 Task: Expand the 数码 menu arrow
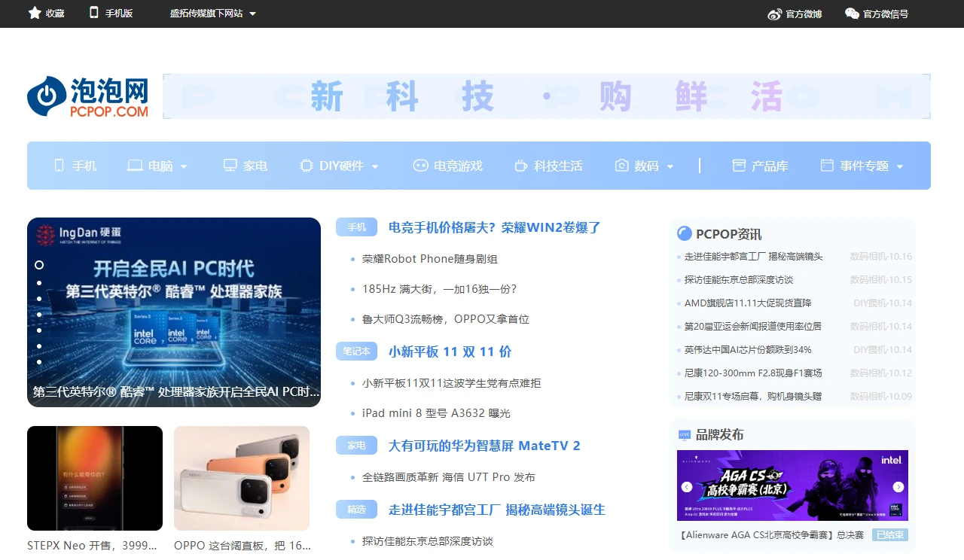[670, 166]
